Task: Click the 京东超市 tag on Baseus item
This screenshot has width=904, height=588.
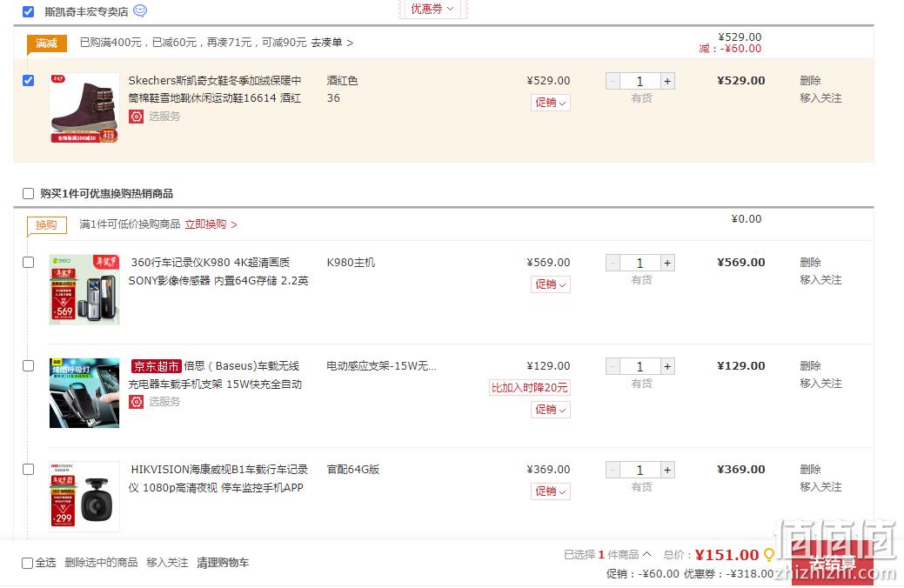Action: [x=157, y=366]
